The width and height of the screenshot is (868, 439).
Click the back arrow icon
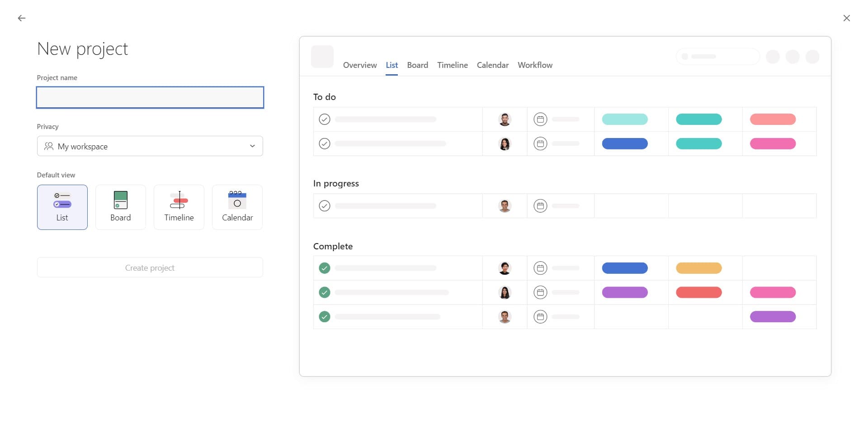(21, 18)
